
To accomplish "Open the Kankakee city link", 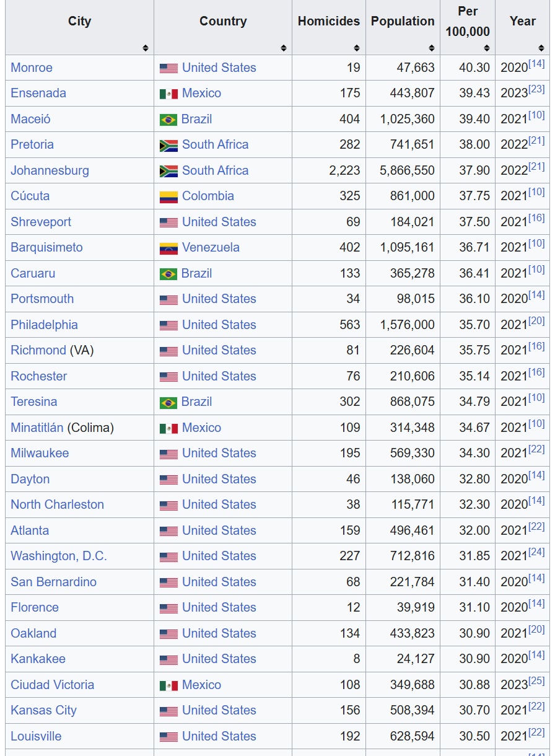I will (x=38, y=659).
